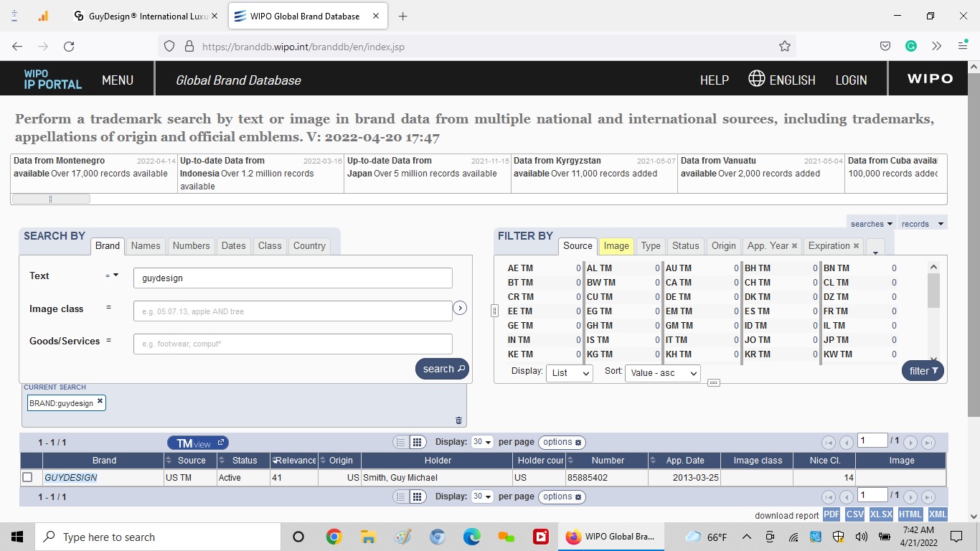Open the TMview external link
The width and height of the screenshot is (980, 551).
198,443
